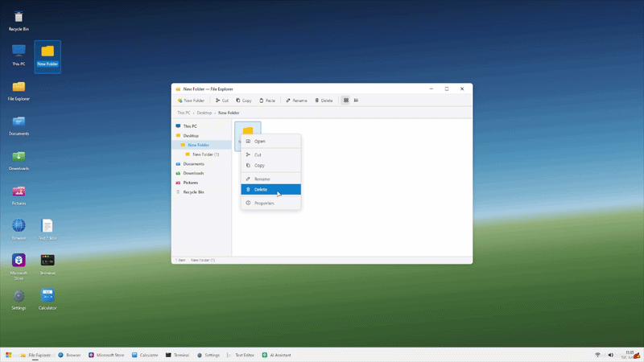
Task: Click Rename in the explorer toolbar
Action: click(296, 100)
